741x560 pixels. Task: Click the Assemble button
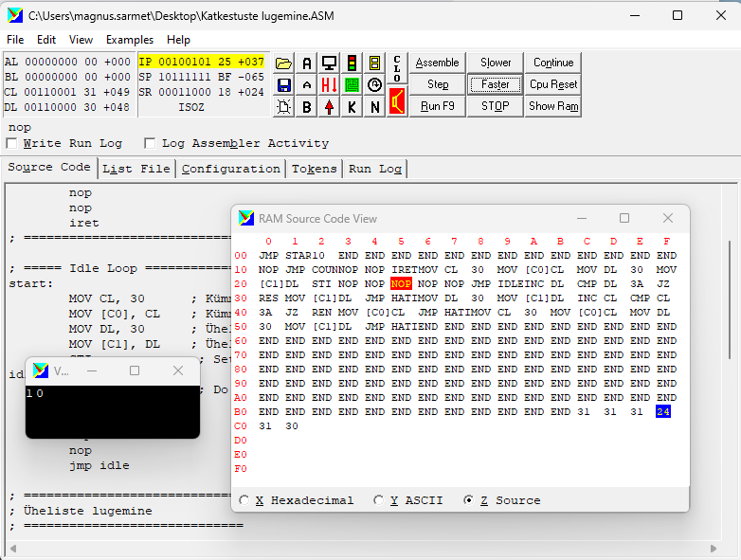click(437, 63)
